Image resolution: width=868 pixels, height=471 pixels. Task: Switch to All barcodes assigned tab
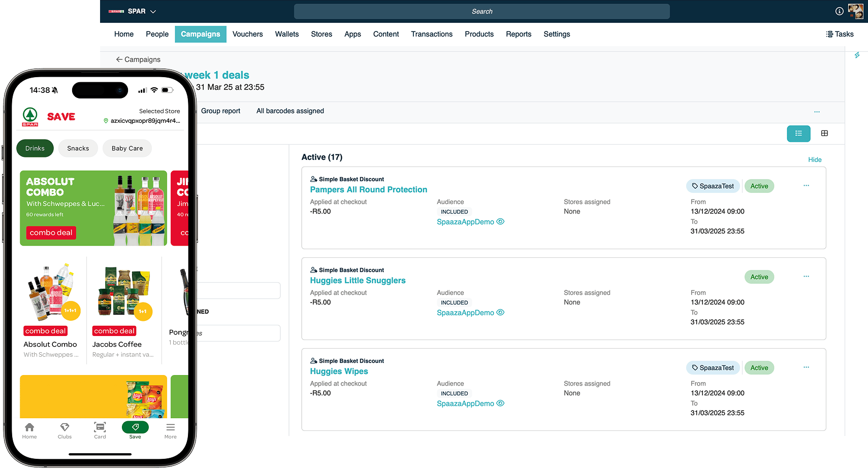point(290,111)
